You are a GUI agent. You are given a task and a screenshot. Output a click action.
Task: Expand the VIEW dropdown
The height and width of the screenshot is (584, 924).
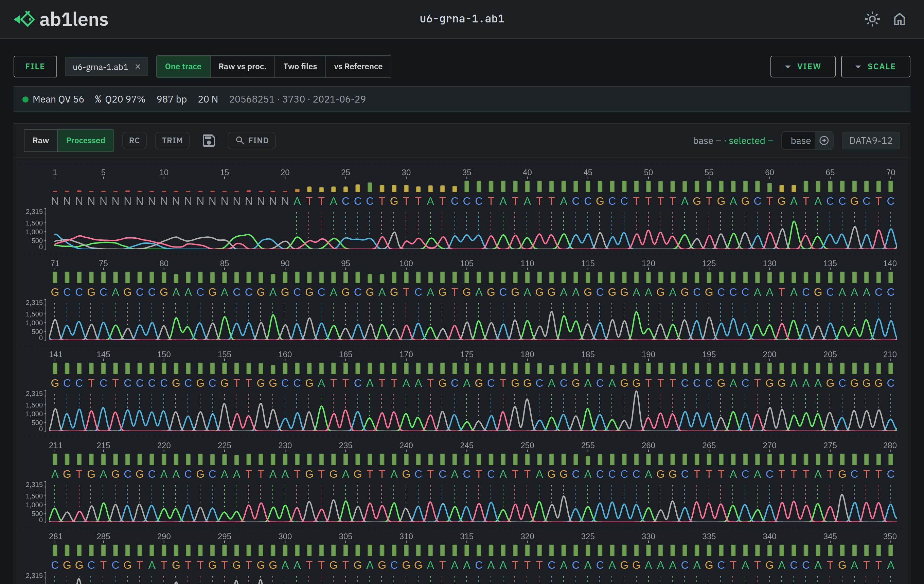click(803, 67)
